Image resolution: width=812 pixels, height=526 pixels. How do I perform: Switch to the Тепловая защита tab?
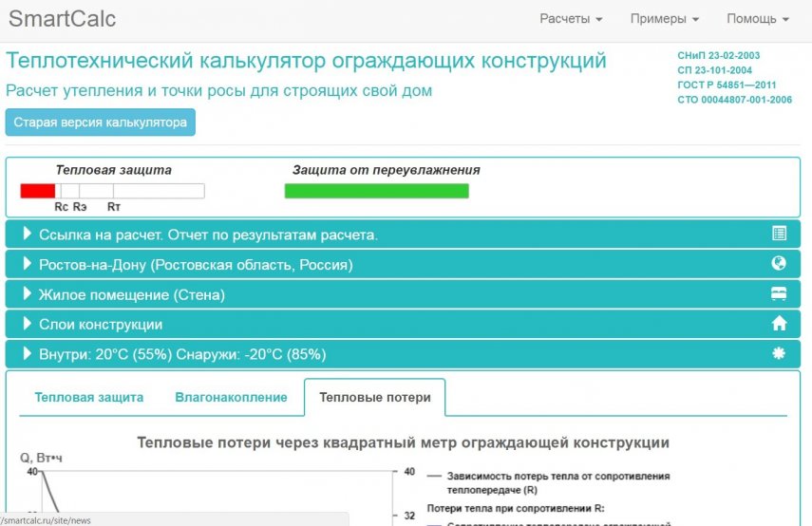[x=89, y=397]
